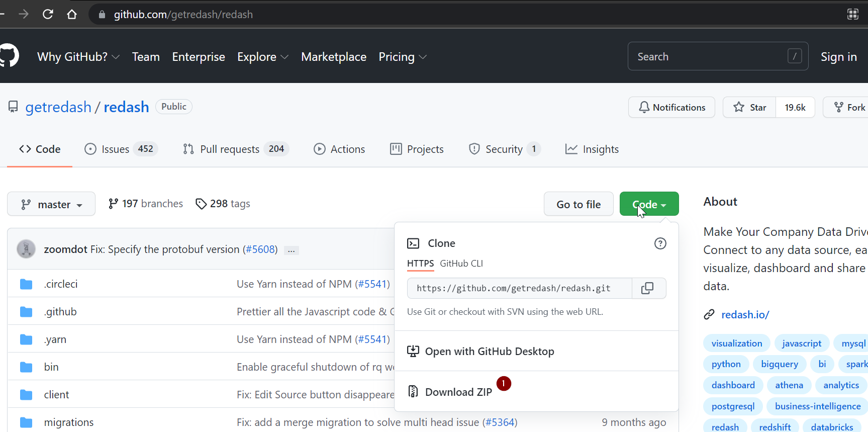Open the master branch dropdown
This screenshot has height=432, width=868.
[x=51, y=204]
